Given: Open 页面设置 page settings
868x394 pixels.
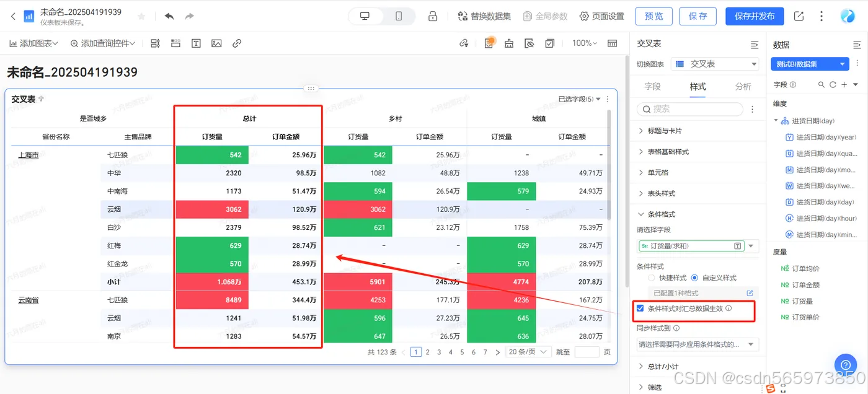Looking at the screenshot, I should pos(602,16).
